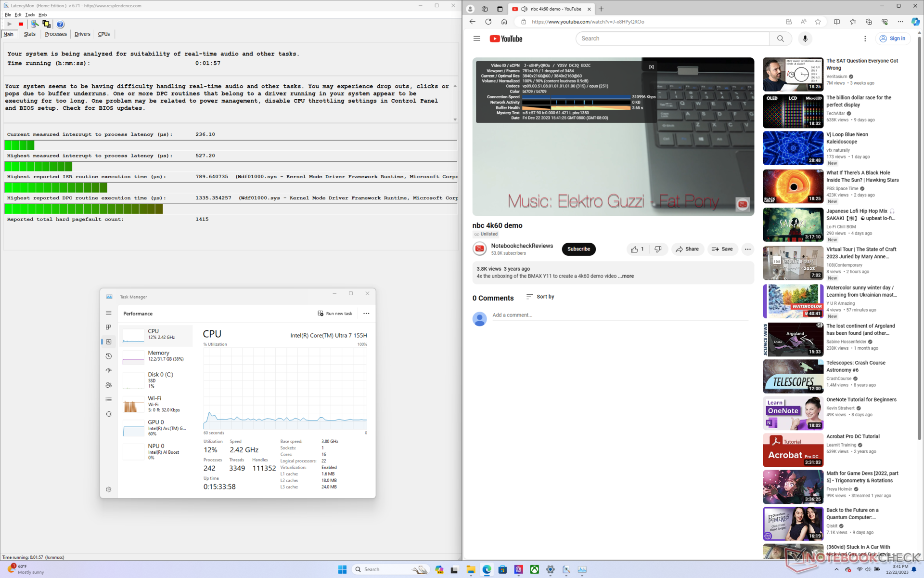This screenshot has height=578, width=924.
Task: Open Edge Collections icon
Action: (869, 22)
